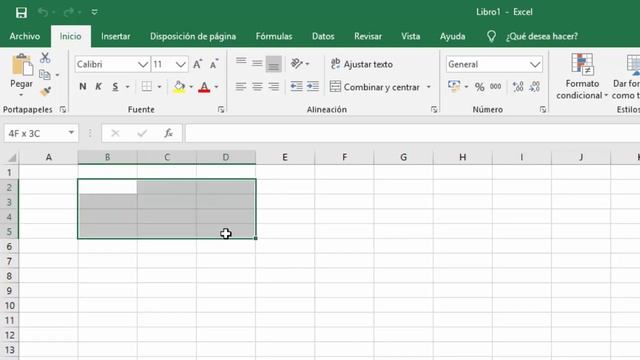Click the Cancel X icon in formula bar
Viewport: 640px width, 360px height.
115,133
